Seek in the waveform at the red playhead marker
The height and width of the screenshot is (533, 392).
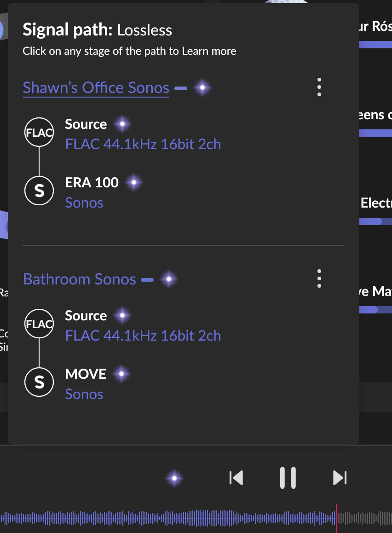(336, 518)
